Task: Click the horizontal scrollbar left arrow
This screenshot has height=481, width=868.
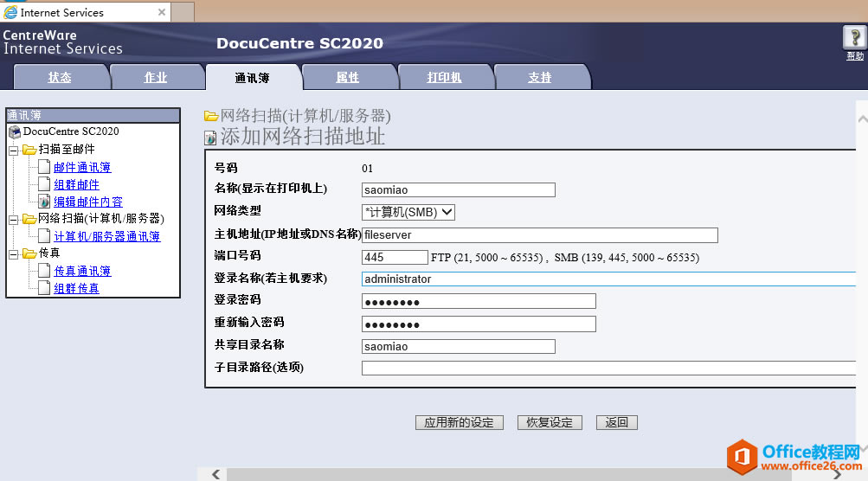Action: [x=215, y=474]
